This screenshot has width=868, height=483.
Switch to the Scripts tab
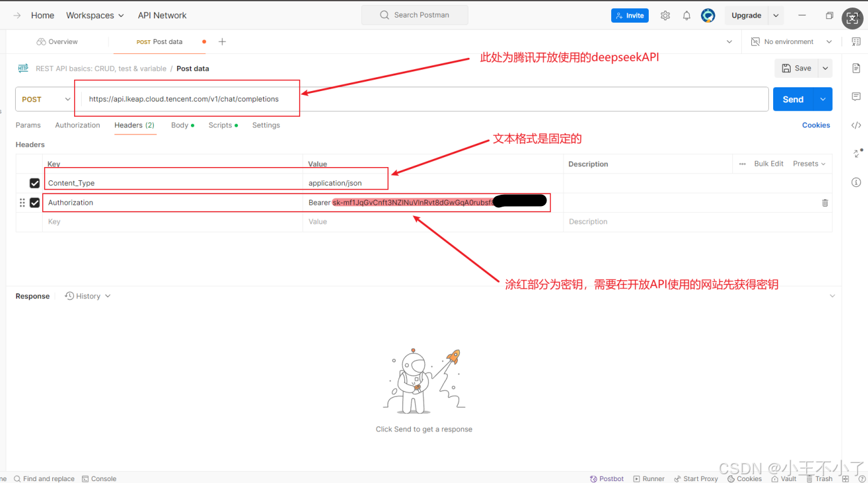click(223, 126)
